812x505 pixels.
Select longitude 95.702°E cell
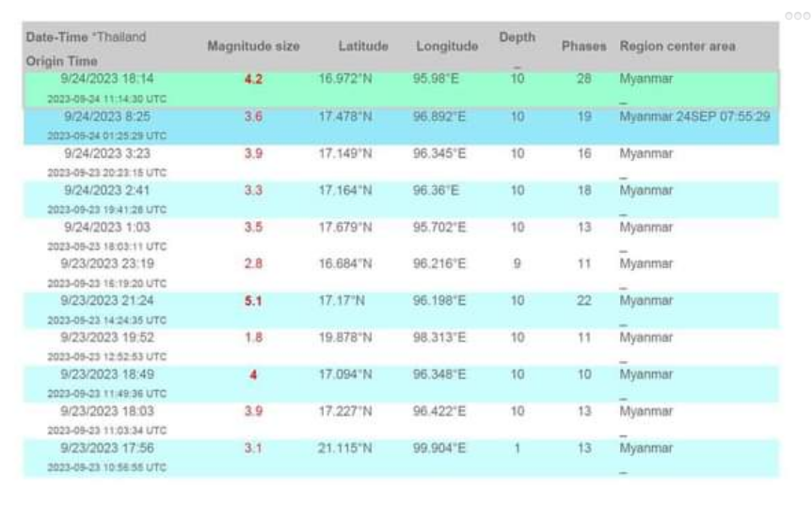439,228
